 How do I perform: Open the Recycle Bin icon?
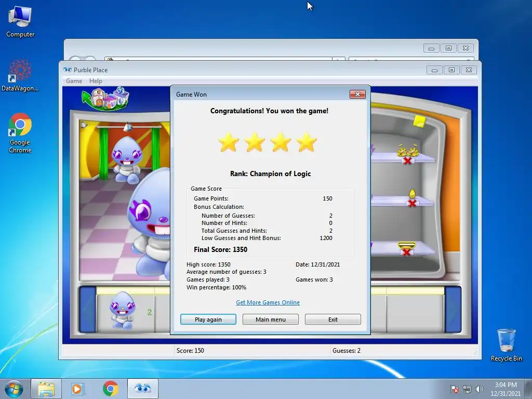506,345
